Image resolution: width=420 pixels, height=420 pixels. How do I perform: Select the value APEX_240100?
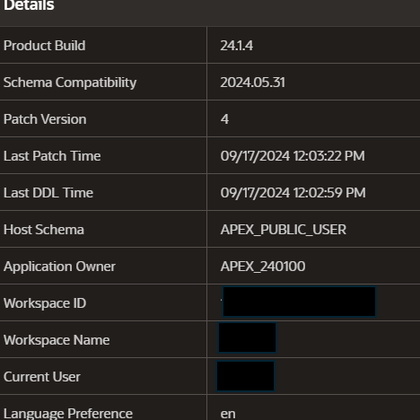(x=263, y=266)
